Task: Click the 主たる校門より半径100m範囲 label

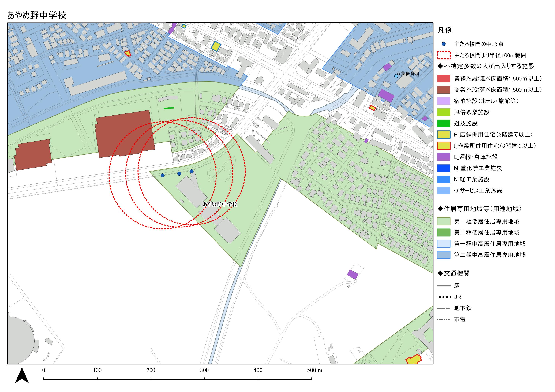Action: point(490,55)
